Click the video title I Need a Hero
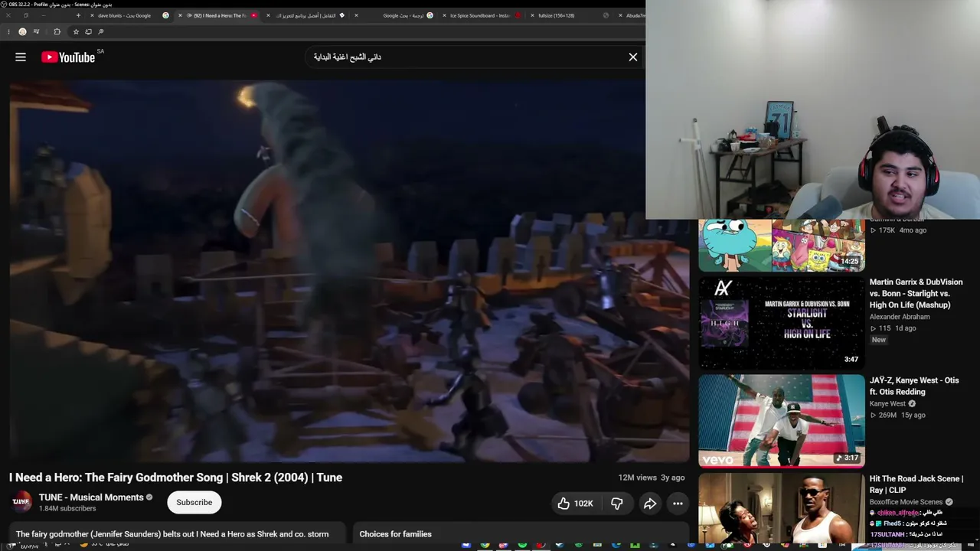This screenshot has width=980, height=551. (x=175, y=478)
